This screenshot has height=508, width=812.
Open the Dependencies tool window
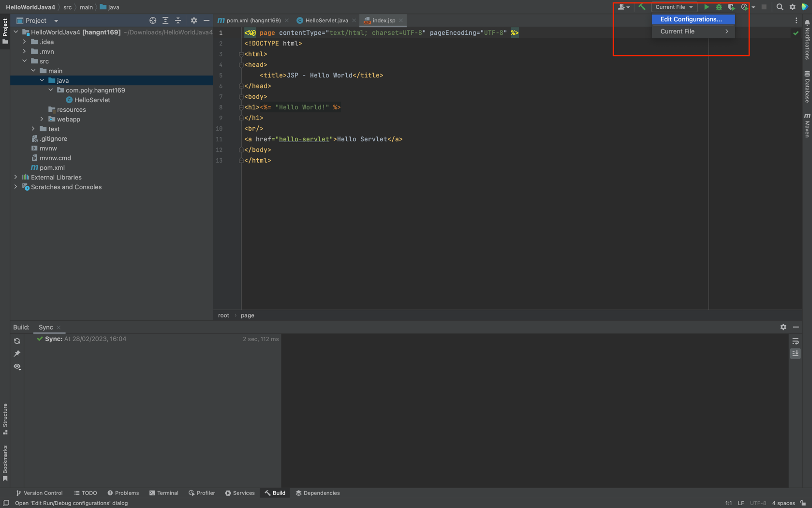(318, 493)
